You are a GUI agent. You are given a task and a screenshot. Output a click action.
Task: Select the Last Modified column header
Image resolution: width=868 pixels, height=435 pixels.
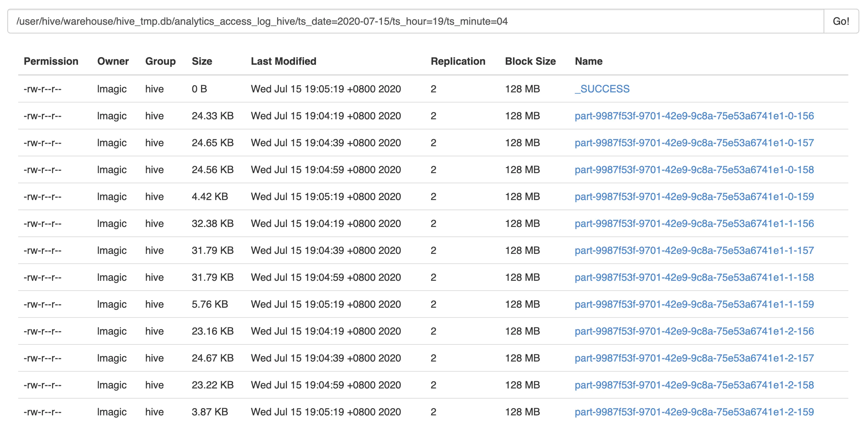point(283,61)
